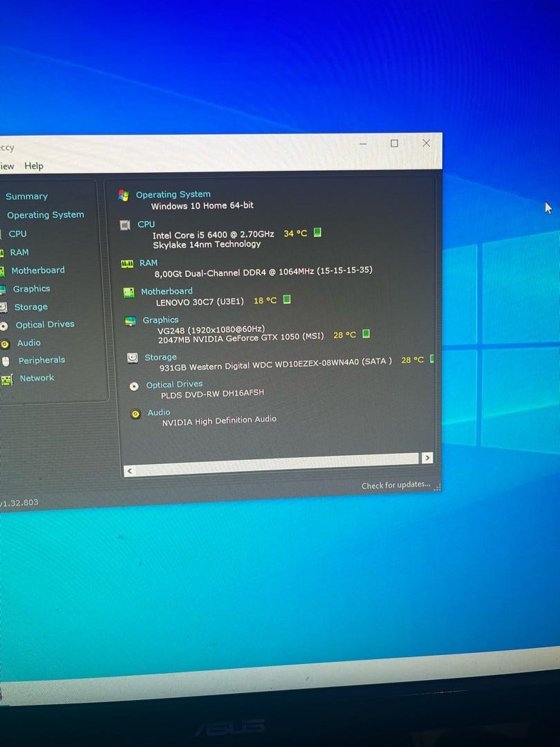Maximize the Speccy window

[x=394, y=143]
